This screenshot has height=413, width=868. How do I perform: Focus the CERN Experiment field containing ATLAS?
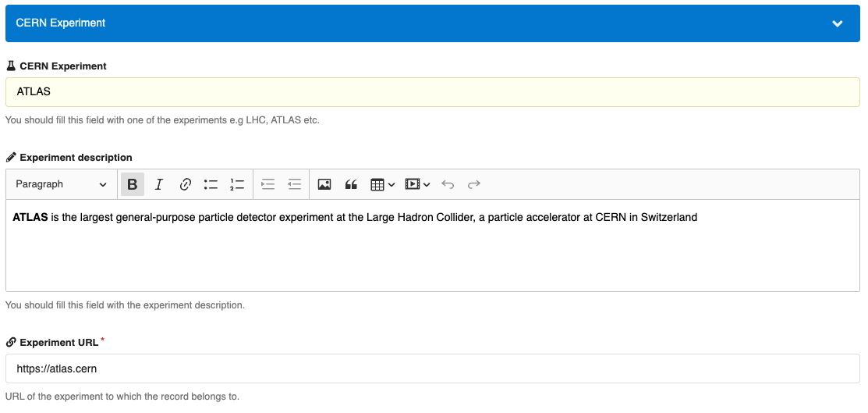tap(432, 92)
